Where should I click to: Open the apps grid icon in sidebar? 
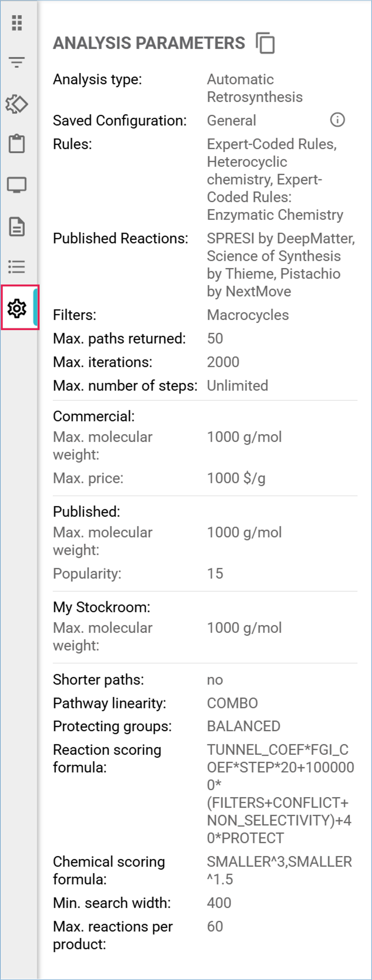(x=17, y=23)
